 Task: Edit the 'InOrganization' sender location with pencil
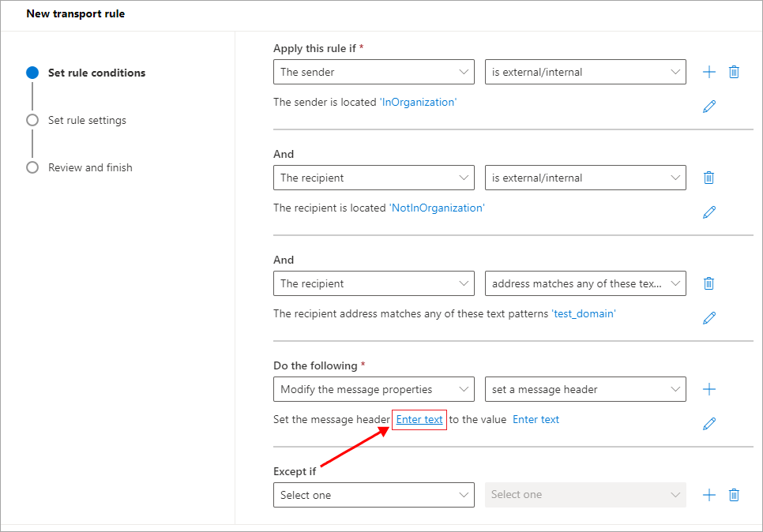click(708, 107)
